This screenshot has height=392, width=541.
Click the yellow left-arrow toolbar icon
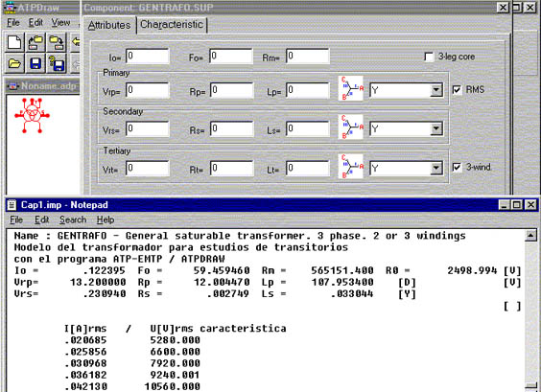pyautogui.click(x=75, y=43)
